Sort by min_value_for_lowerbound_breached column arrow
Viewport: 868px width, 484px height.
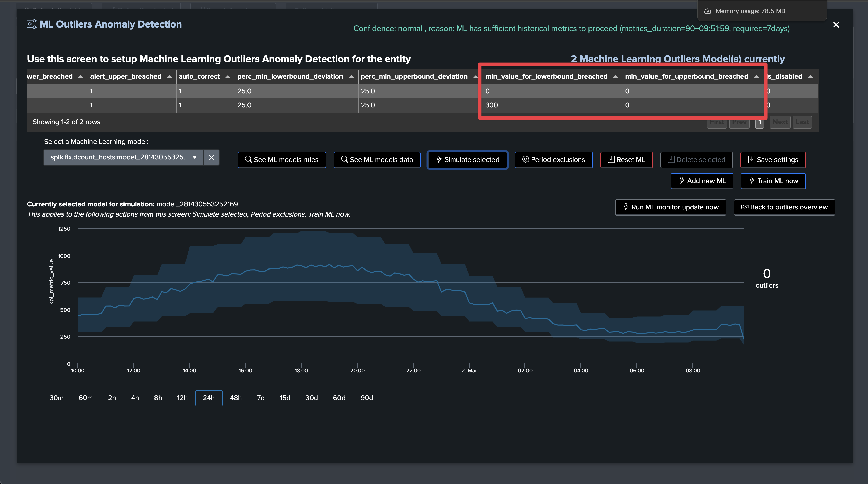point(615,77)
